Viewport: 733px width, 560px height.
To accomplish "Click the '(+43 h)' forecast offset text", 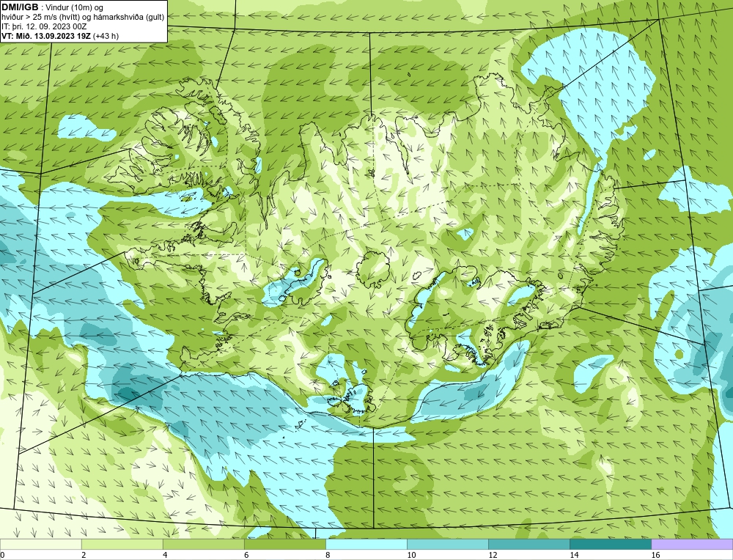I will pyautogui.click(x=106, y=36).
